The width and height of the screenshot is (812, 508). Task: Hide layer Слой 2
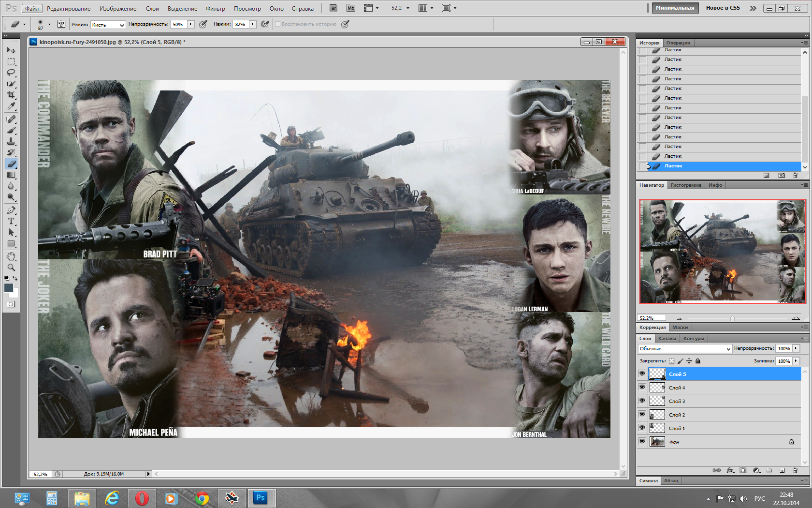click(642, 414)
